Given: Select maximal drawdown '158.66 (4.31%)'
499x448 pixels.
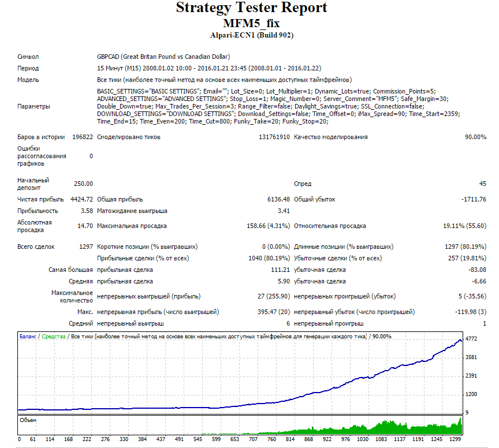Looking at the screenshot, I should [269, 226].
